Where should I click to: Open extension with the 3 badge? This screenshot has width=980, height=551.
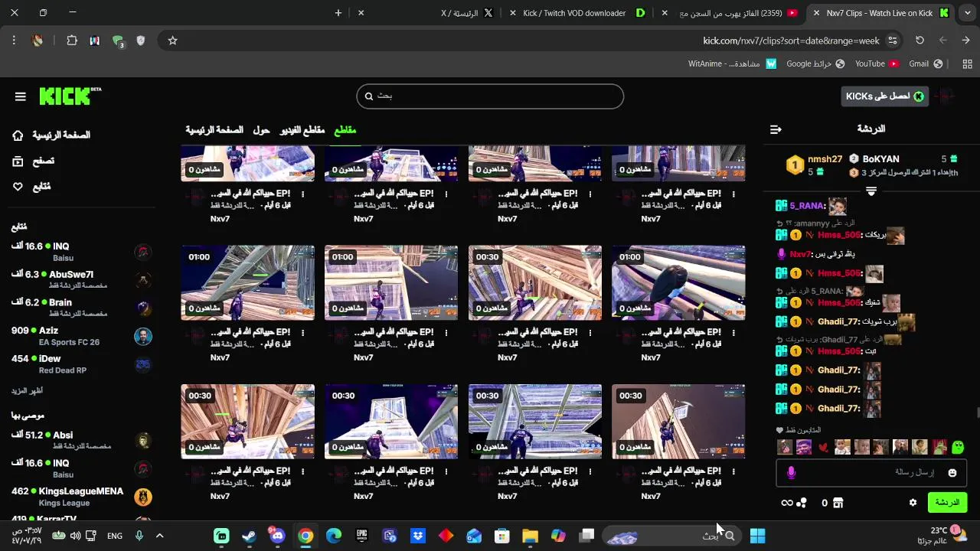point(118,41)
